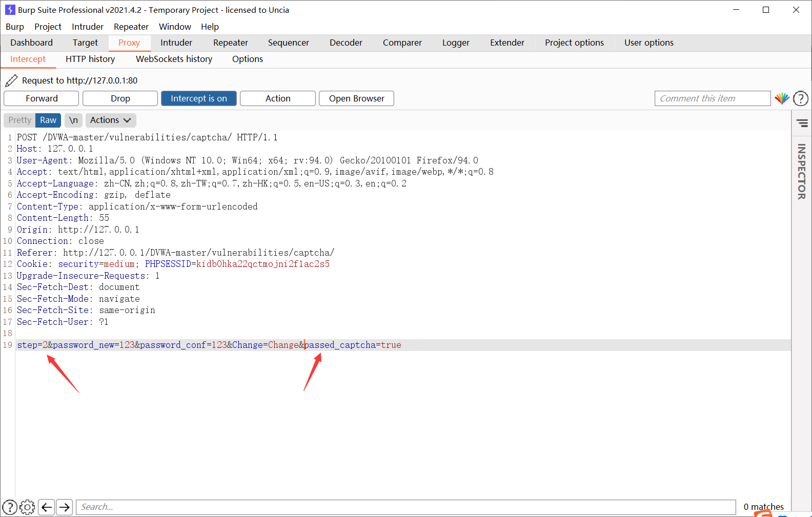The image size is (812, 517).
Task: Open the Sequencer tab
Action: (x=289, y=43)
